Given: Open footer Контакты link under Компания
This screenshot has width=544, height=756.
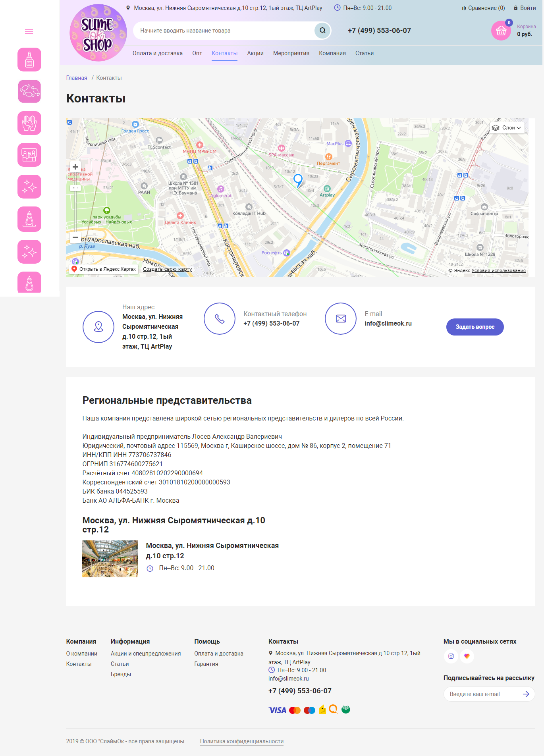Looking at the screenshot, I should (x=79, y=664).
